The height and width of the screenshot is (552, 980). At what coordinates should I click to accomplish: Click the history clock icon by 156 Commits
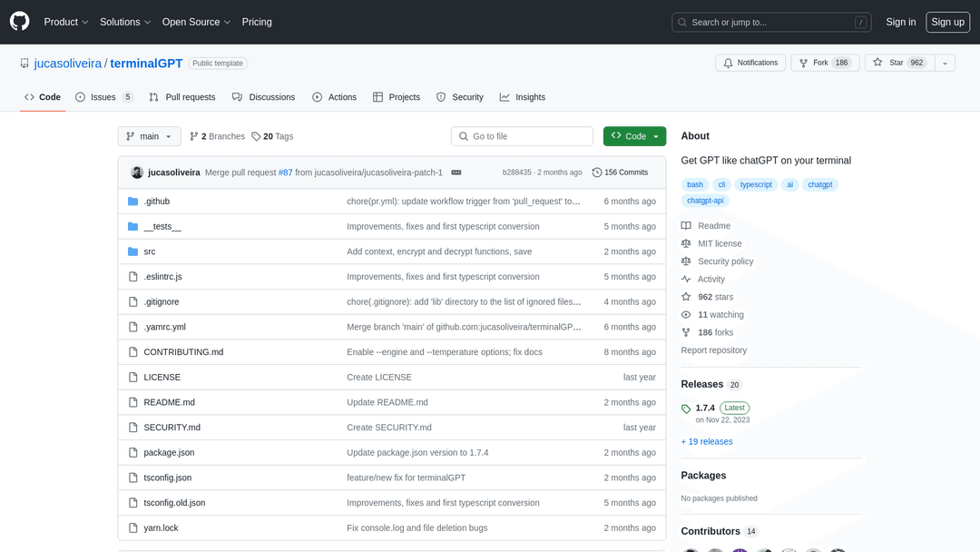tap(597, 172)
